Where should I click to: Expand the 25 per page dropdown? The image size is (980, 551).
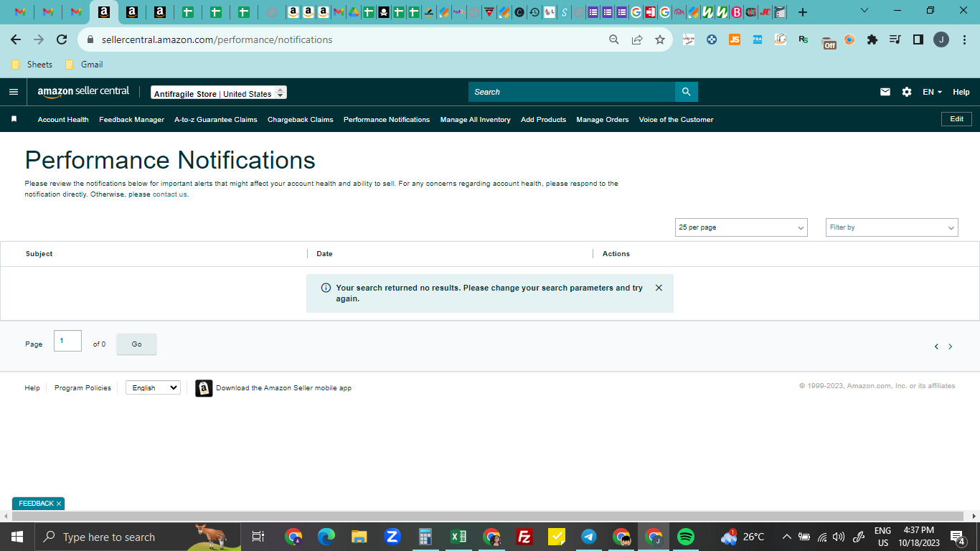pos(741,227)
